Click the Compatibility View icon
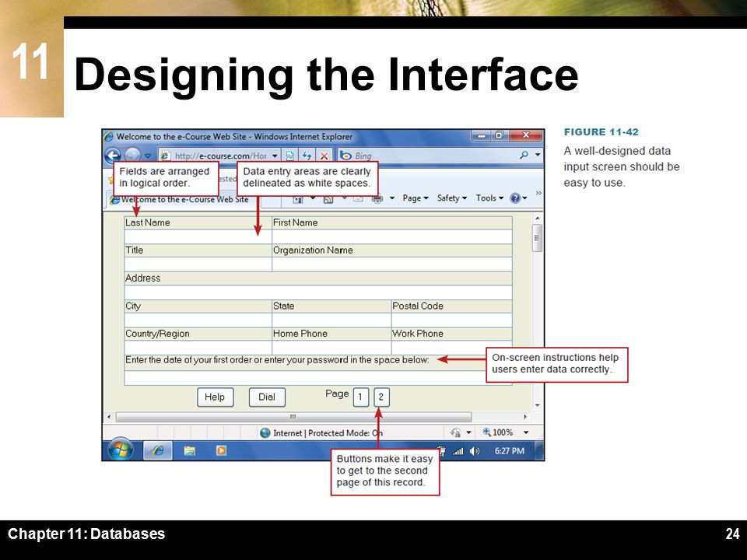Viewport: 747px width, 560px height. coord(289,156)
